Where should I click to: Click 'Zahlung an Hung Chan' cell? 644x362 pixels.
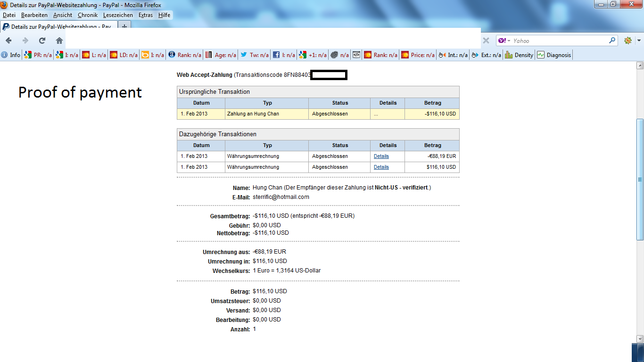pyautogui.click(x=267, y=114)
